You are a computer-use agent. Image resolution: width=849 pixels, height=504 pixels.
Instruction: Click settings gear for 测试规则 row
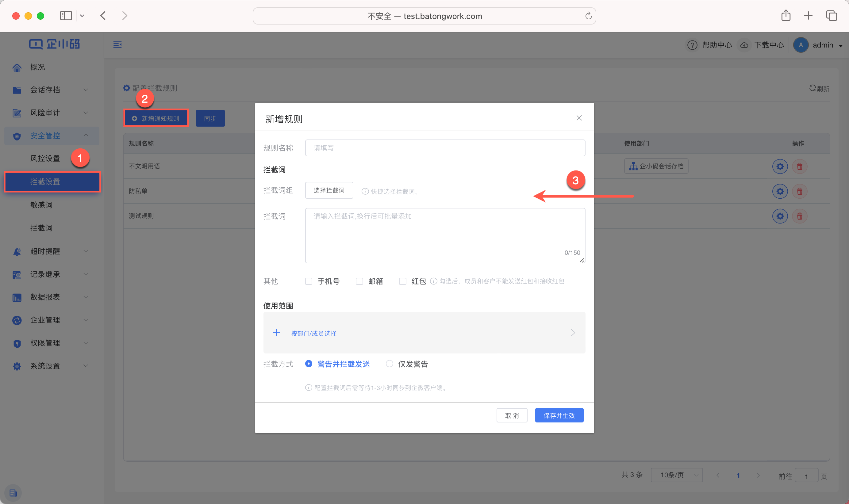click(780, 216)
